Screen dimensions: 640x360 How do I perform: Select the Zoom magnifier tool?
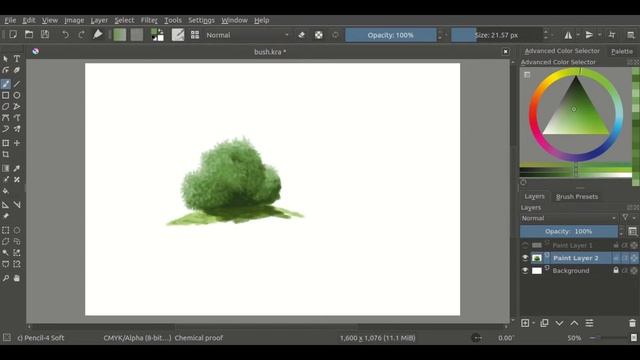pos(6,278)
